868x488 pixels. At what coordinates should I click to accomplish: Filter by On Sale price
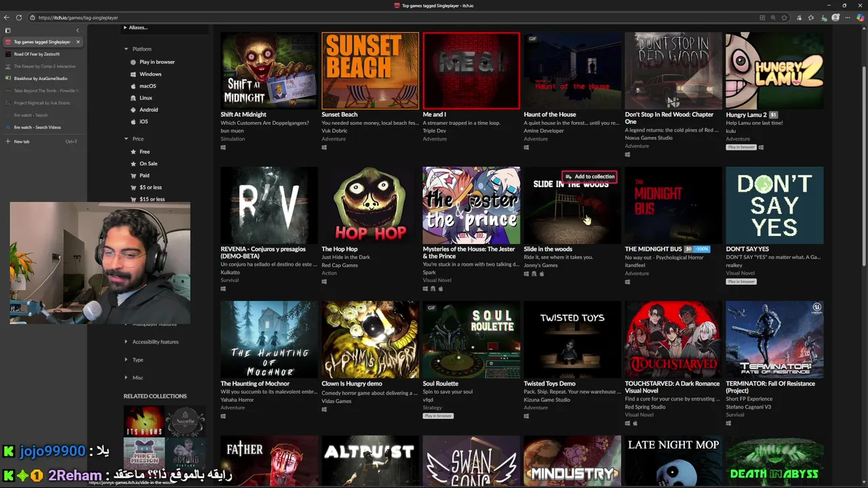(x=144, y=163)
